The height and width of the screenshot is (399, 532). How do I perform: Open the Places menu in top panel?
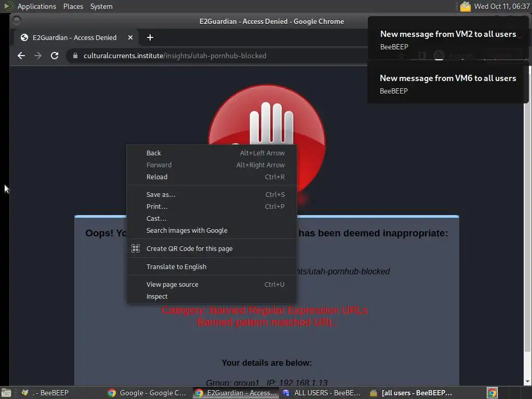coord(73,6)
